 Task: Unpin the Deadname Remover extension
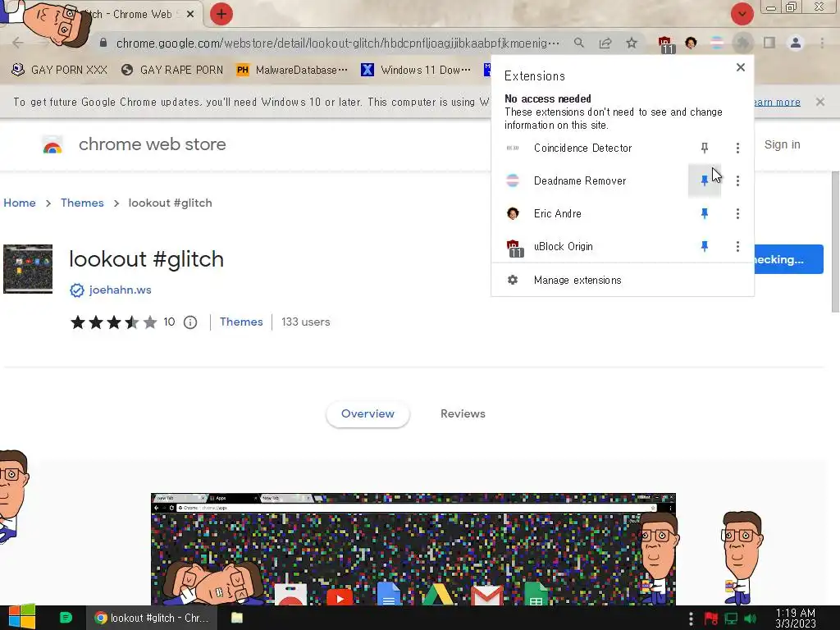click(705, 180)
